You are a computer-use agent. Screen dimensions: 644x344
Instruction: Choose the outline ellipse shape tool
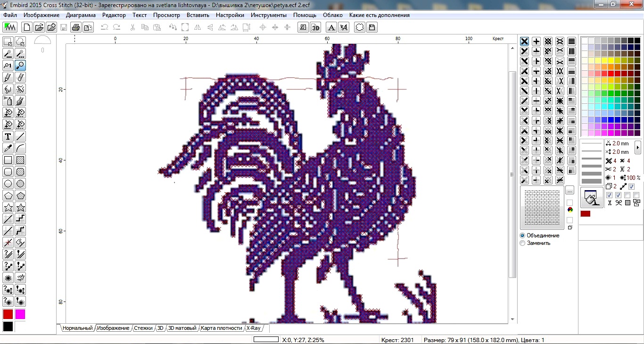pos(8,184)
